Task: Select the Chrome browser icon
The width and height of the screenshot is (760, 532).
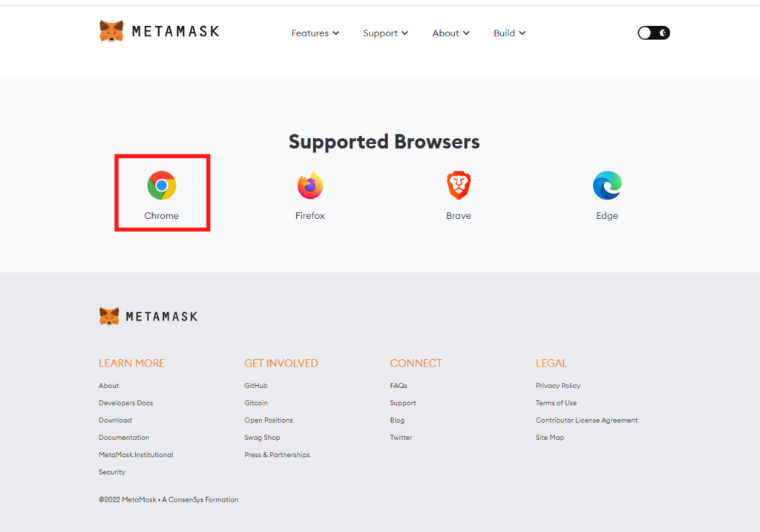Action: tap(161, 185)
